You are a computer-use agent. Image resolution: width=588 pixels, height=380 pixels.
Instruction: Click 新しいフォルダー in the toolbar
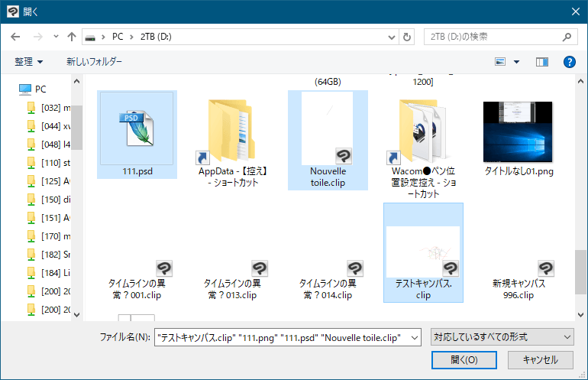(x=94, y=61)
